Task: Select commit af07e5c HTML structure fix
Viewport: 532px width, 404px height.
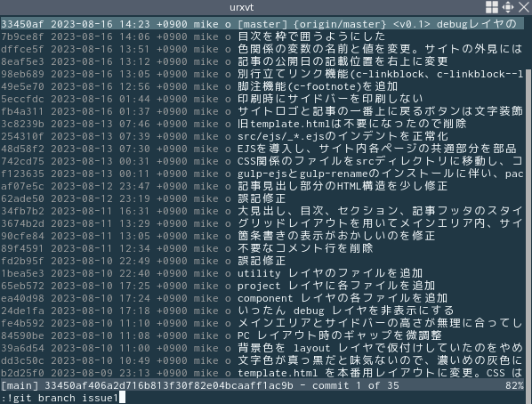Action: (262, 186)
